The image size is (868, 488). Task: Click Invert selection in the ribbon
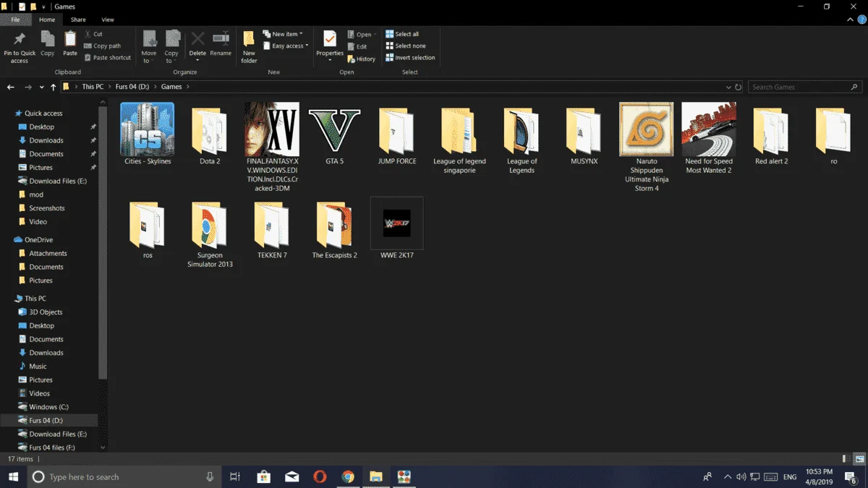[410, 58]
